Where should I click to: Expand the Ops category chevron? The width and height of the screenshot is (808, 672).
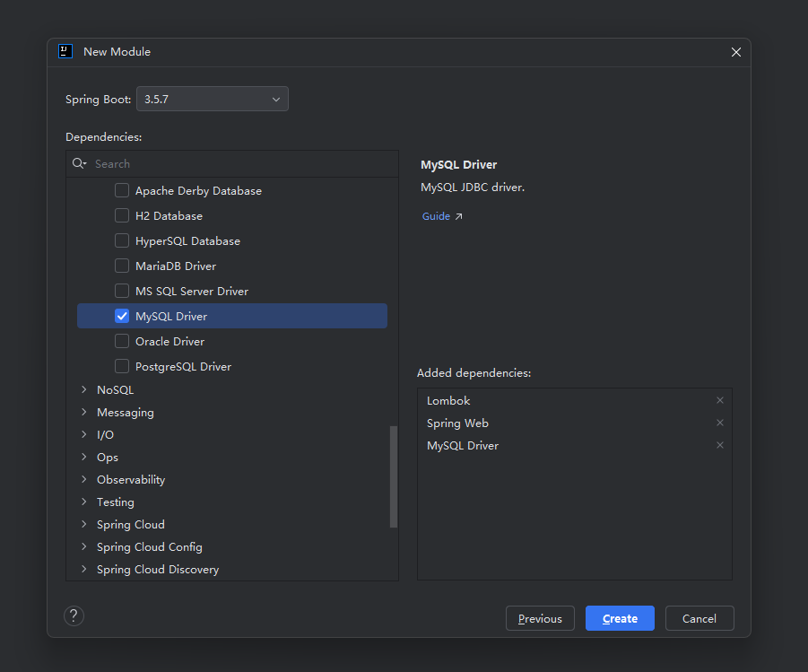(x=84, y=457)
